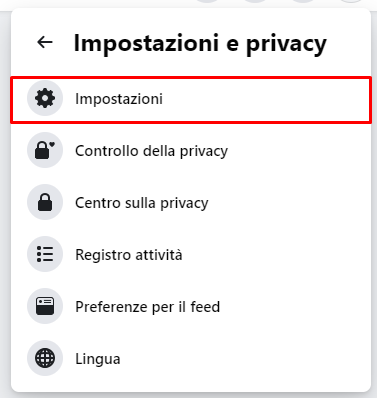Click the feed window icon for Preferenze
This screenshot has width=377, height=398.
(x=45, y=306)
